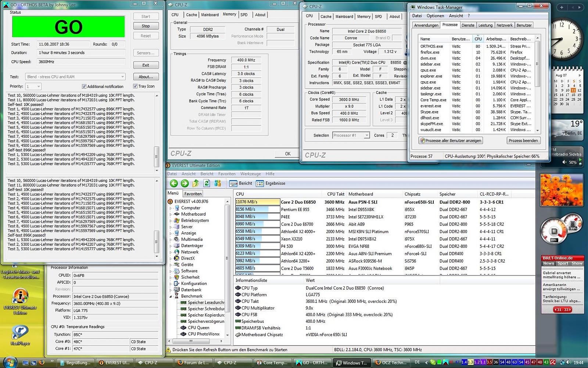
Task: Click the Refresh icon in EVEREST toolbar
Action: coord(207,183)
